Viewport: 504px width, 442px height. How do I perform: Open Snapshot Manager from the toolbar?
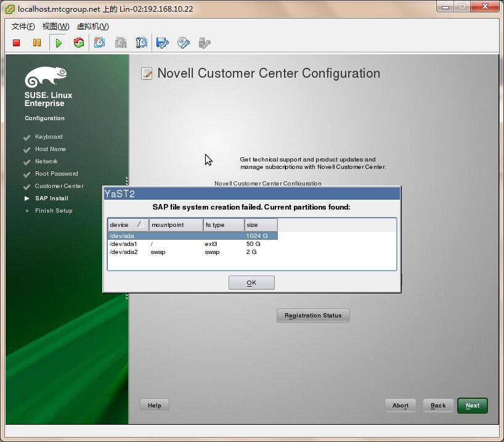click(x=142, y=43)
